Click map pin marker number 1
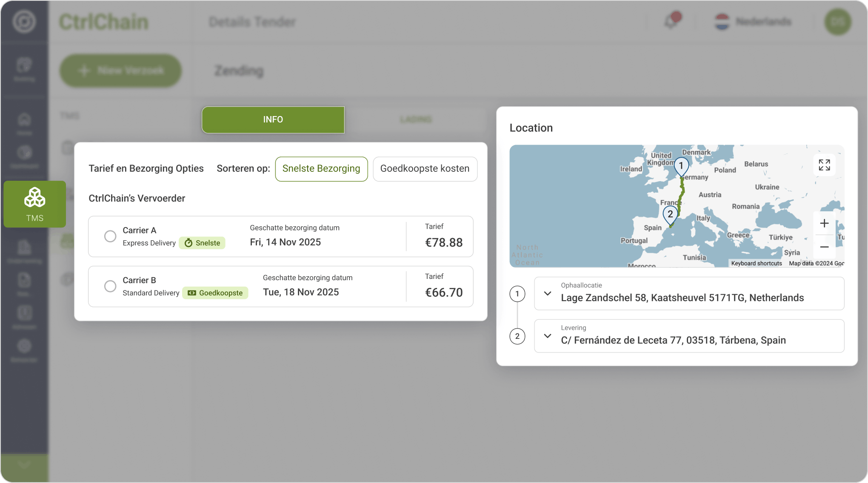 pos(681,166)
